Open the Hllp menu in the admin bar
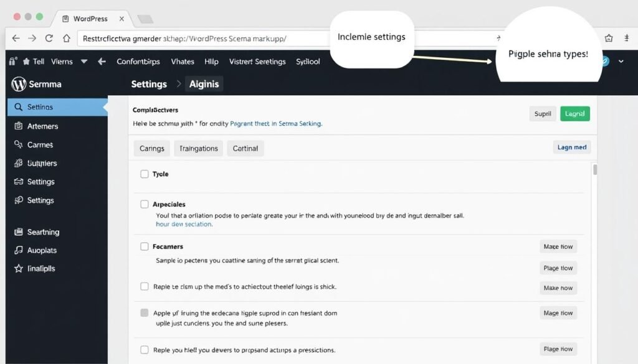Screen dimensions: 638x364 (x=211, y=61)
